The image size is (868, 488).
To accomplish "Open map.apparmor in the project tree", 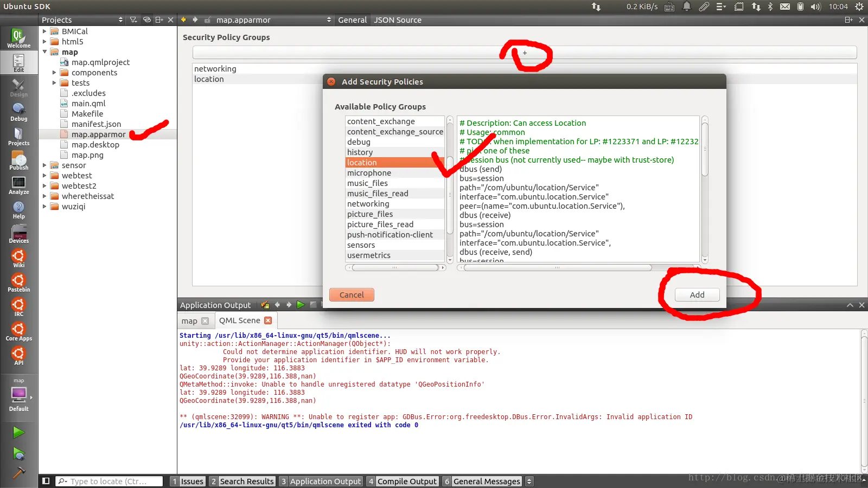I will pyautogui.click(x=98, y=134).
